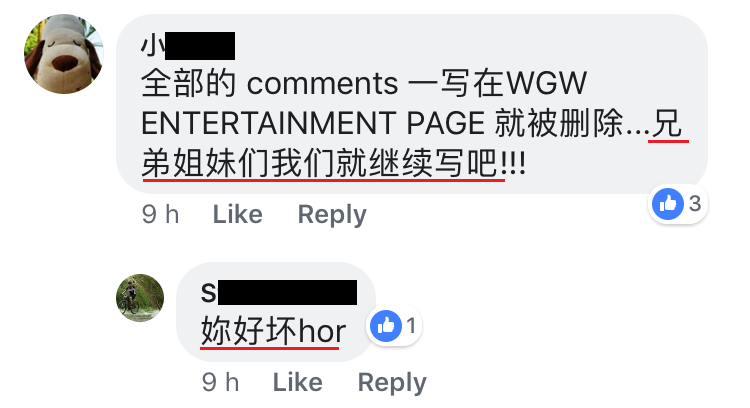The height and width of the screenshot is (408, 750).
Task: Open the cyclist profile picture
Action: click(140, 298)
